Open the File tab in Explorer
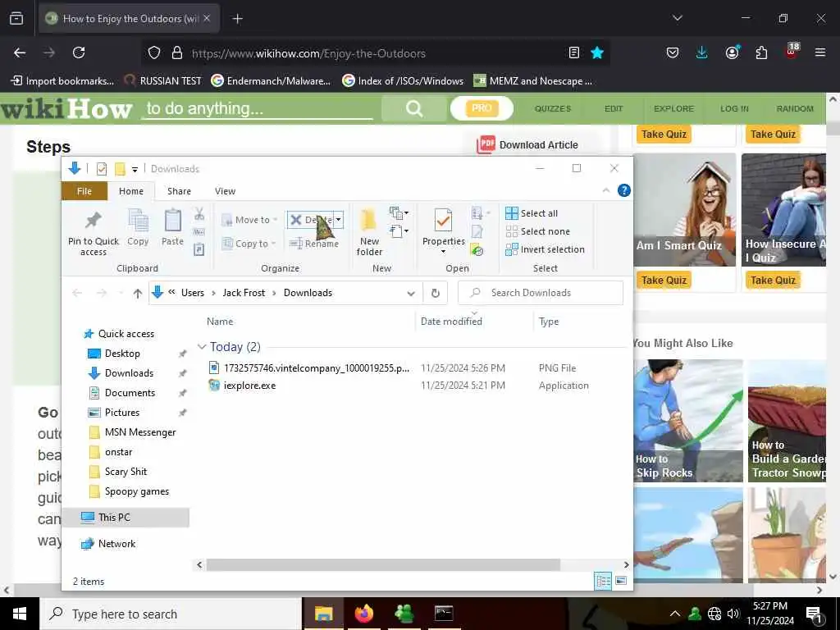This screenshot has width=840, height=630. 84,191
